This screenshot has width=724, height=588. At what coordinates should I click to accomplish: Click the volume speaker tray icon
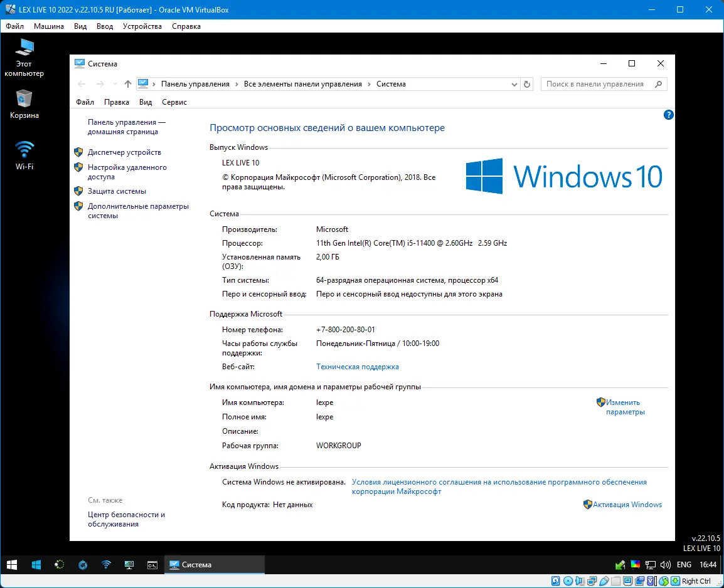click(666, 564)
